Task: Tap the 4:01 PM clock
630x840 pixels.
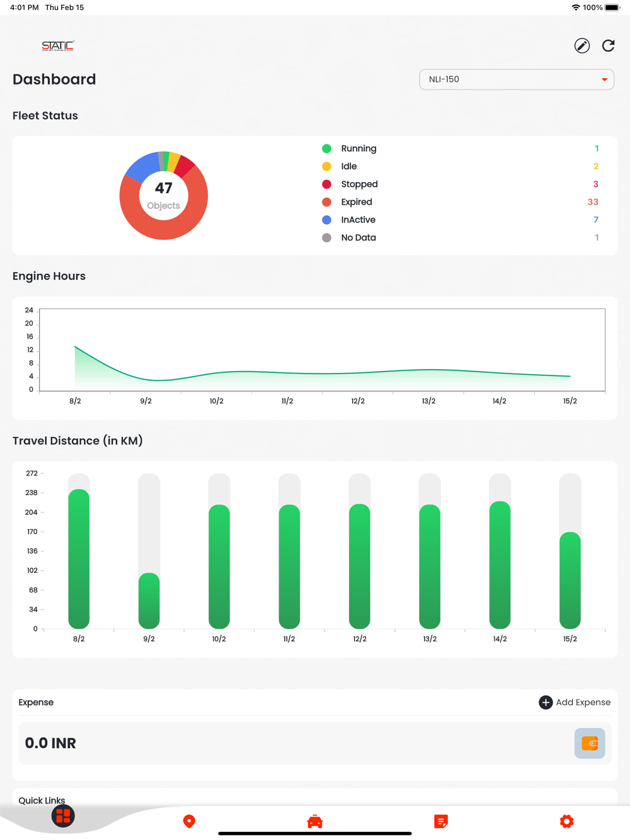Action: click(x=25, y=8)
